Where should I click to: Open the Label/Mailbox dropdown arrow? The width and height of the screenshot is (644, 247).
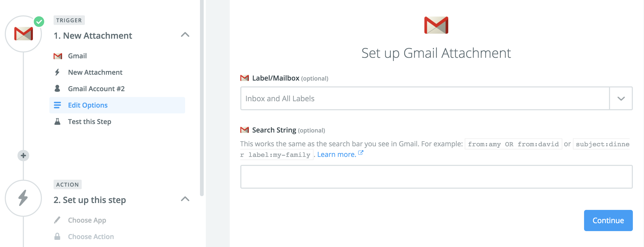coord(621,99)
